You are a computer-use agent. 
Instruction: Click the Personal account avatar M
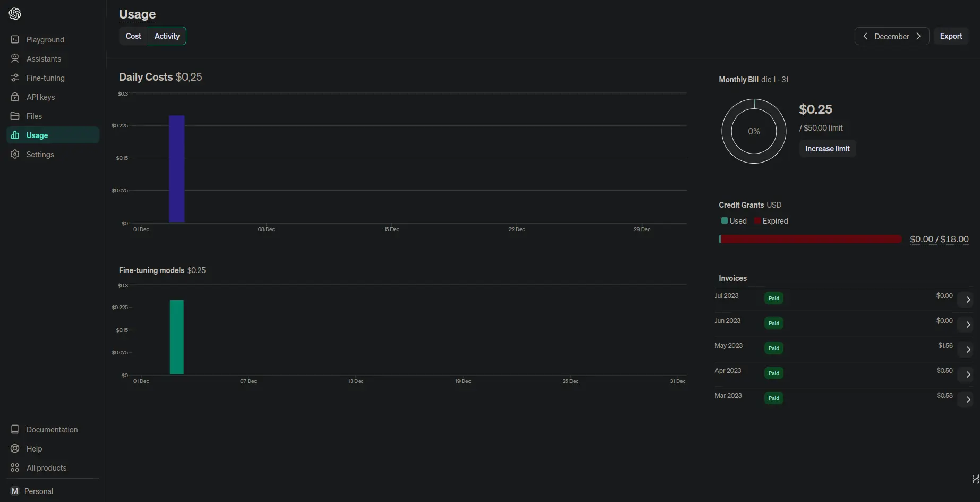[15, 491]
